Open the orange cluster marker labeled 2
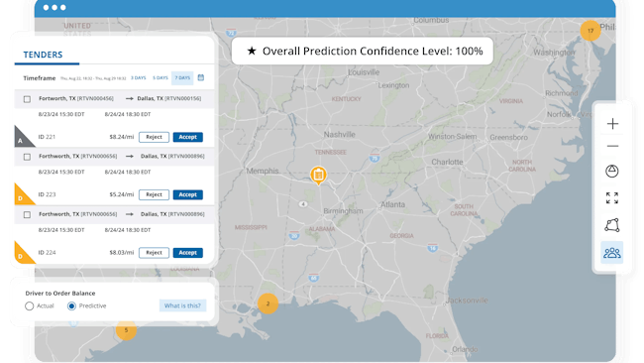The image size is (644, 363). tap(268, 303)
